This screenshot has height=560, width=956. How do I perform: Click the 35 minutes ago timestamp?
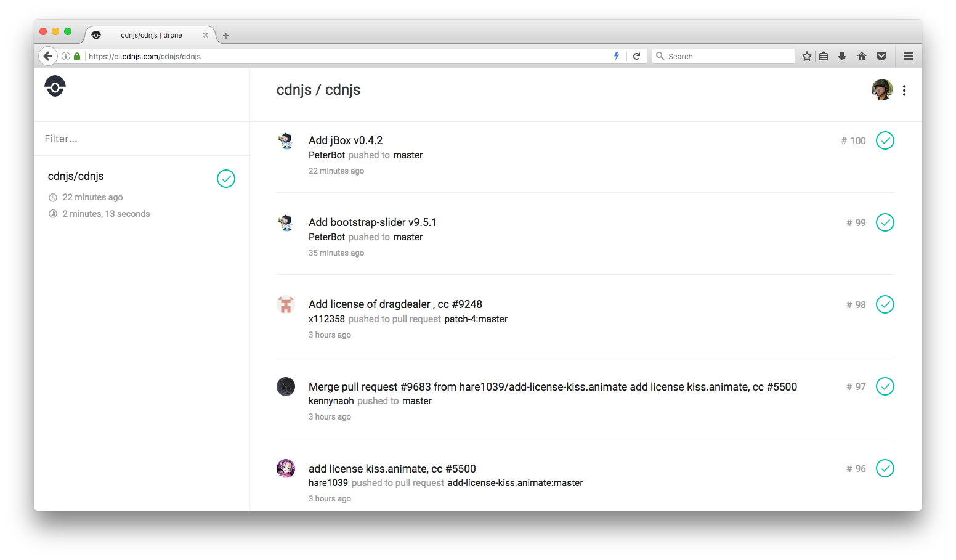click(x=336, y=253)
